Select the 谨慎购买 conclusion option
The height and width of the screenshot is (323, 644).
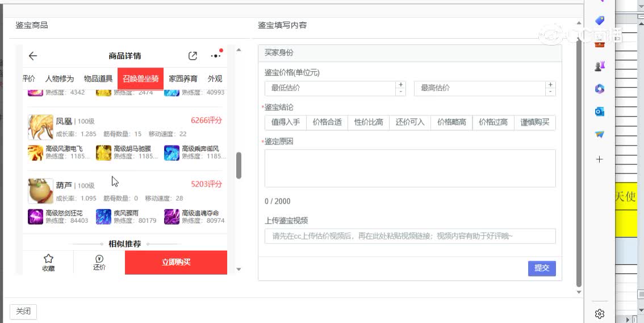(x=535, y=122)
